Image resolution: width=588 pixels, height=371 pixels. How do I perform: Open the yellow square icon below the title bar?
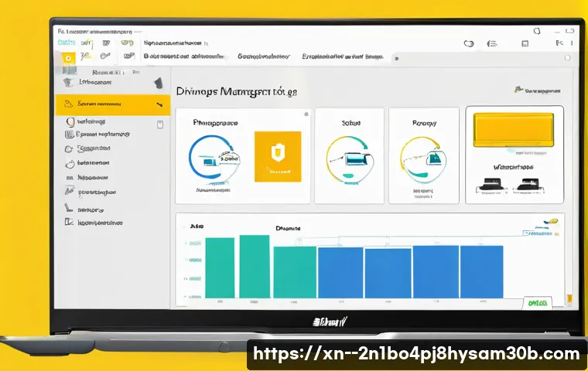pyautogui.click(x=67, y=57)
